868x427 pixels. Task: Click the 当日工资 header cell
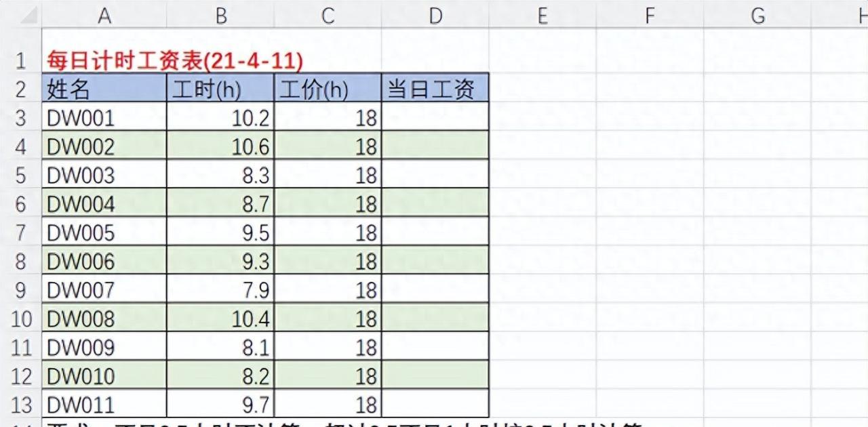(435, 88)
